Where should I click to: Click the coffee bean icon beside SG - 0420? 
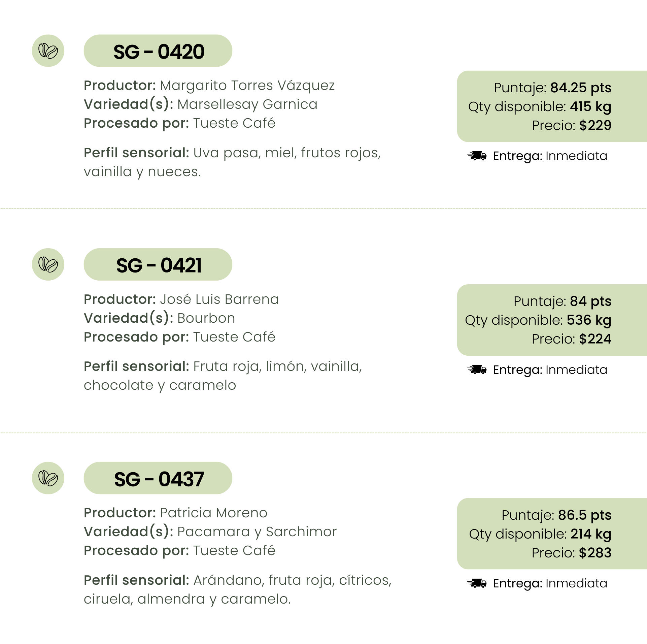click(48, 51)
